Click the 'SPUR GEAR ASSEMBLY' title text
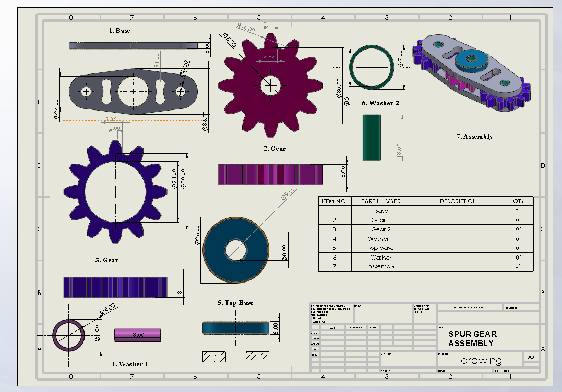Screen dimensions: 562x392 472,339
